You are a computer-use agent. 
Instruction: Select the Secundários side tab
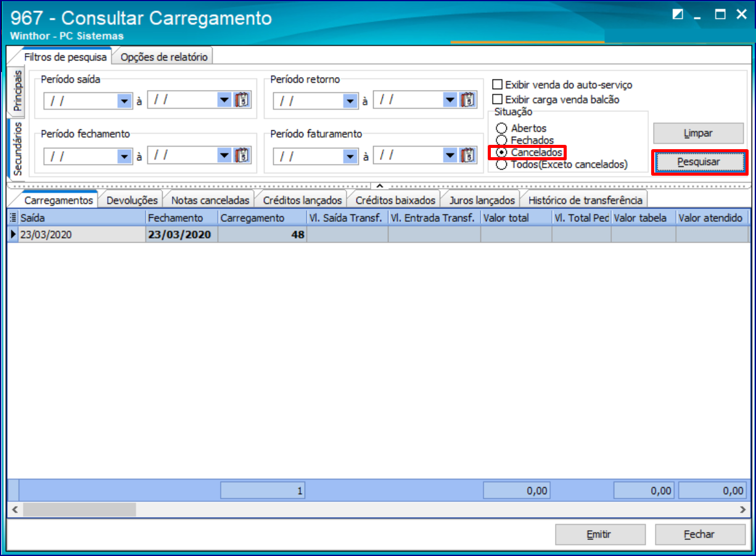[x=17, y=148]
